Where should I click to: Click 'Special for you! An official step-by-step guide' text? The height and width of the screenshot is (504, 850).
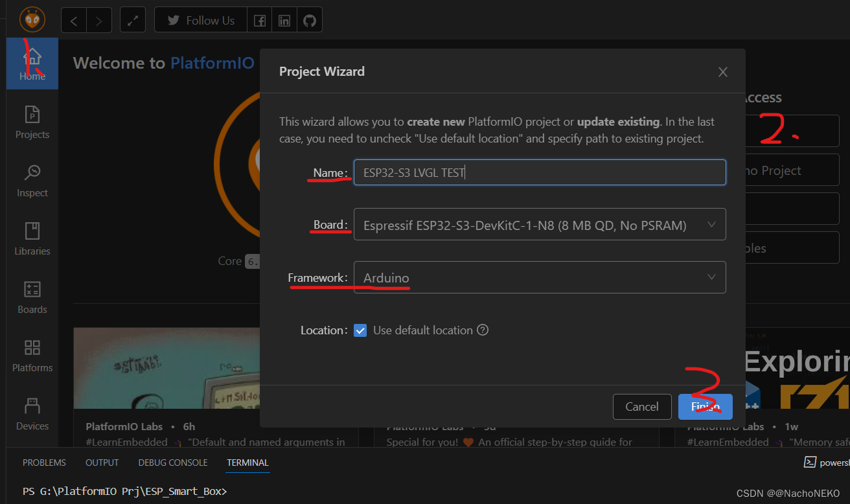[x=509, y=442]
